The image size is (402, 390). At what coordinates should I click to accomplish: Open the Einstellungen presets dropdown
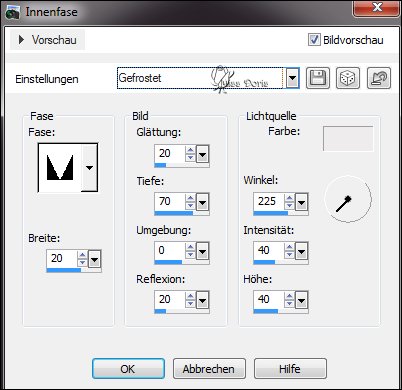pyautogui.click(x=292, y=79)
